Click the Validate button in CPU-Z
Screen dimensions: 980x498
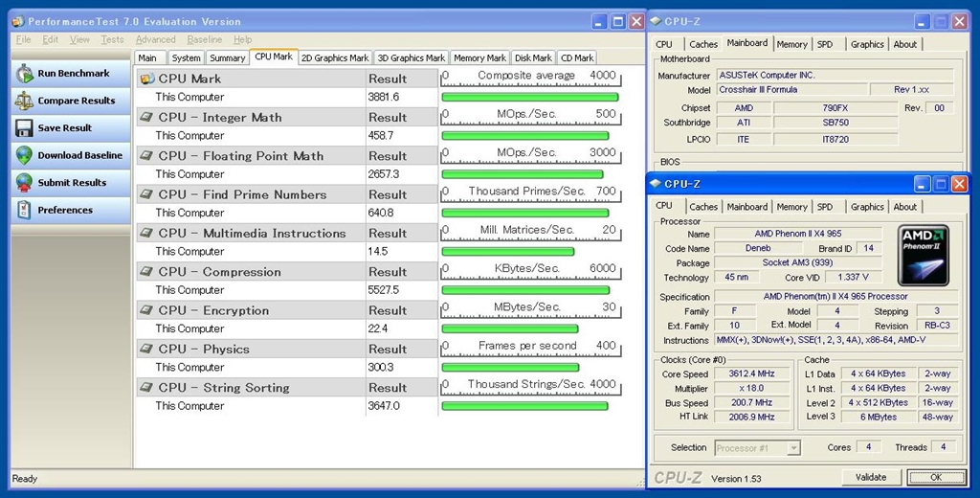pyautogui.click(x=871, y=477)
